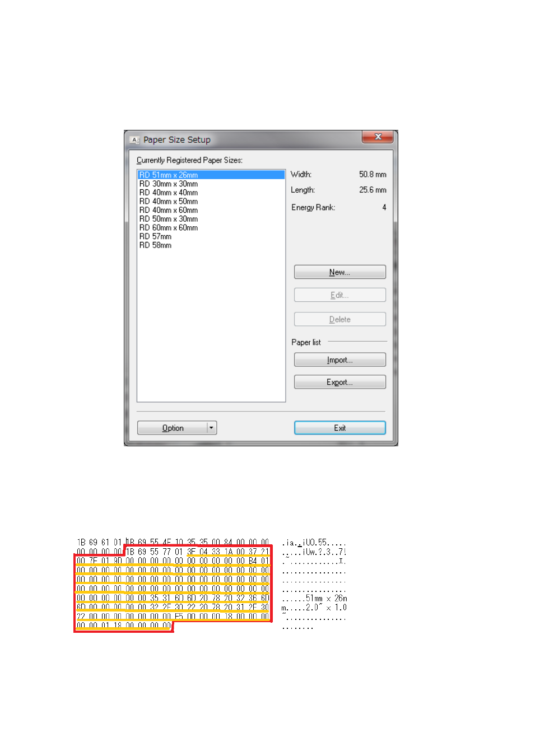This screenshot has height=756, width=535.
Task: Click the Delete button
Action: [340, 319]
